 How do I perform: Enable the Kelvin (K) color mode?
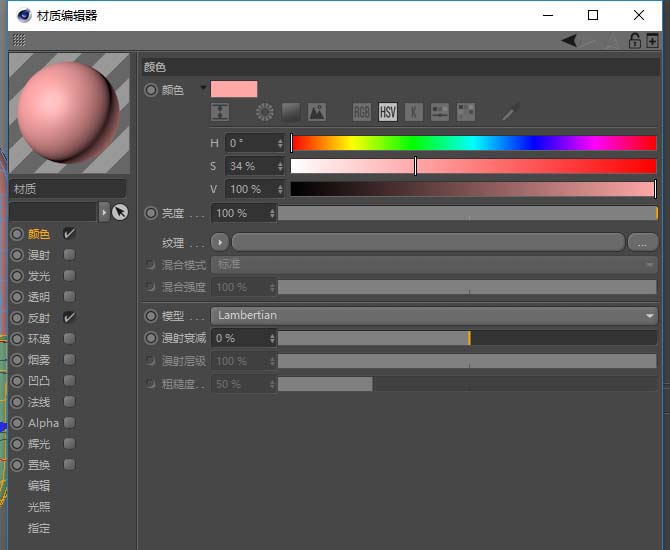tap(413, 112)
